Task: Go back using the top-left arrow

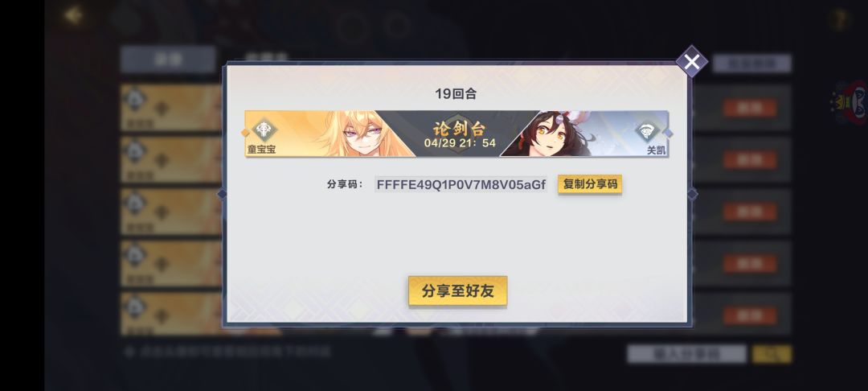Action: [x=73, y=15]
